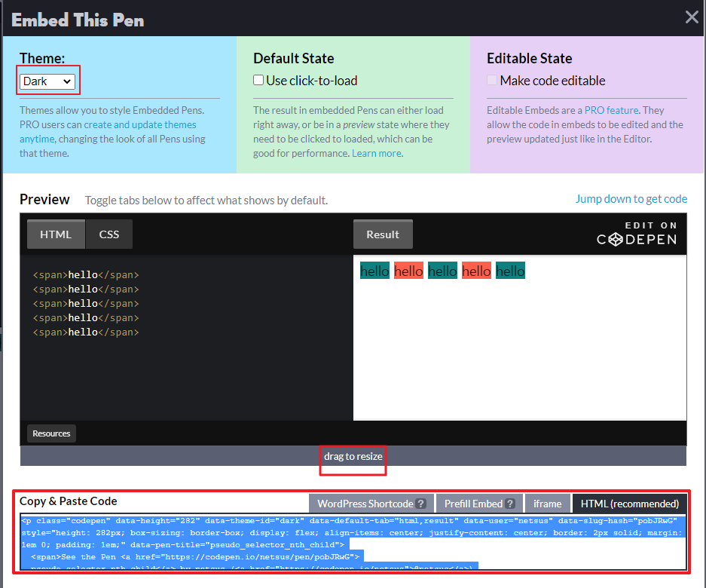Enable the Use click-to-load checkbox
Image resolution: width=706 pixels, height=588 pixels.
258,80
